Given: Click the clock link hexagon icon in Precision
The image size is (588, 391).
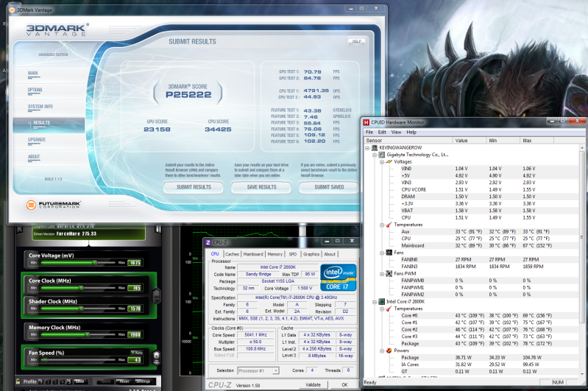Looking at the screenshot, I should tap(156, 295).
